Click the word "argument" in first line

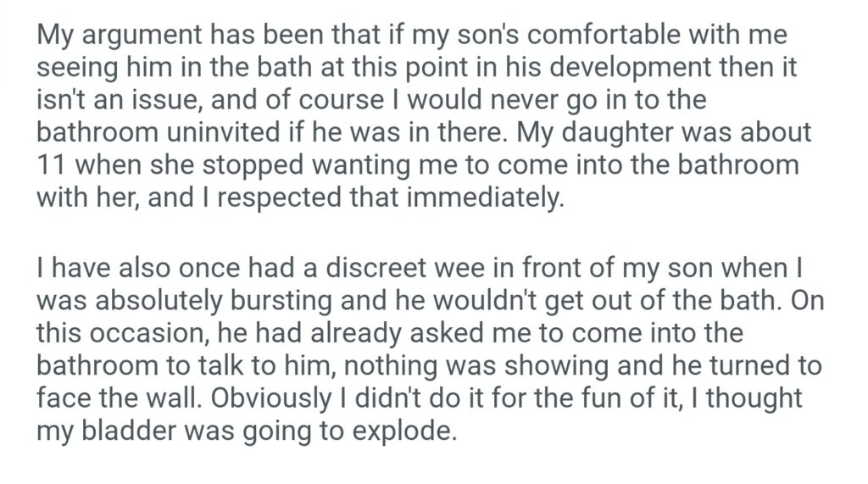(x=142, y=38)
